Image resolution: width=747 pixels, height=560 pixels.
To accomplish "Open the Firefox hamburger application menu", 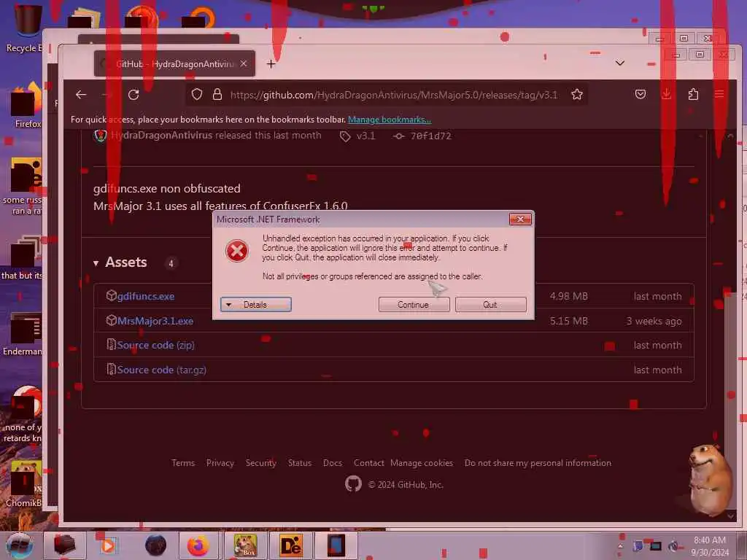I will [x=719, y=94].
